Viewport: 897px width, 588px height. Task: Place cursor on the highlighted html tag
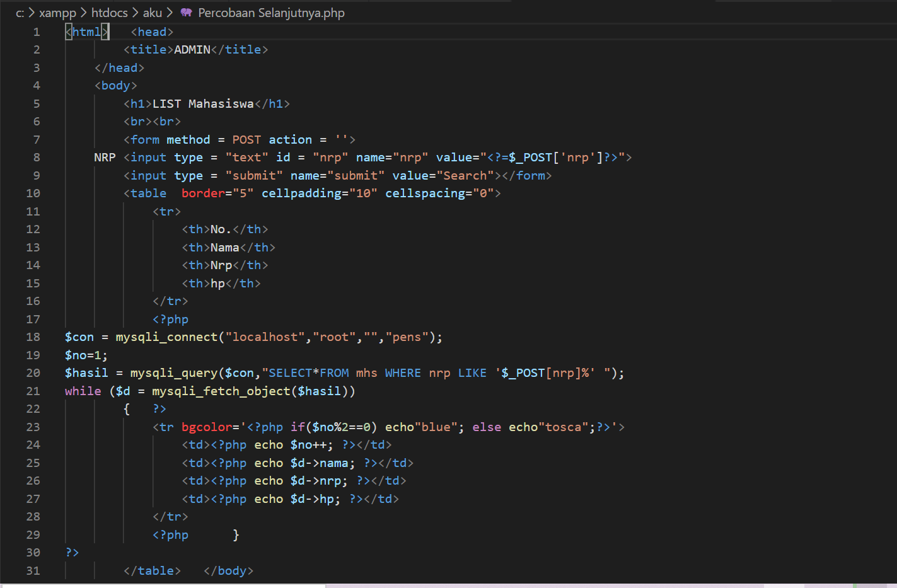coord(87,32)
